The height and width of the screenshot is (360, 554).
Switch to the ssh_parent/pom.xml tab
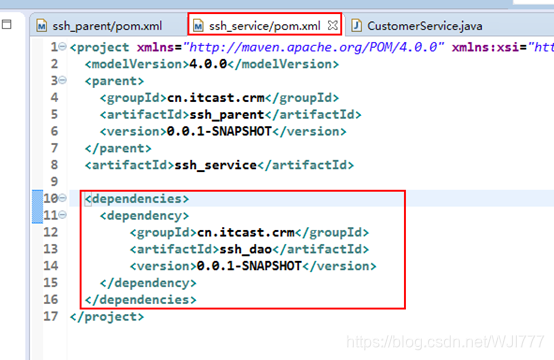pos(107,25)
